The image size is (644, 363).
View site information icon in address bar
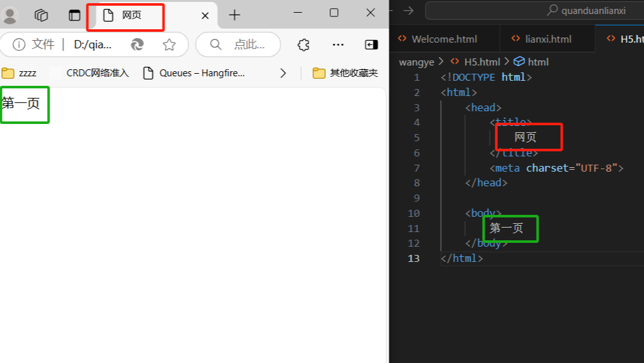(19, 45)
